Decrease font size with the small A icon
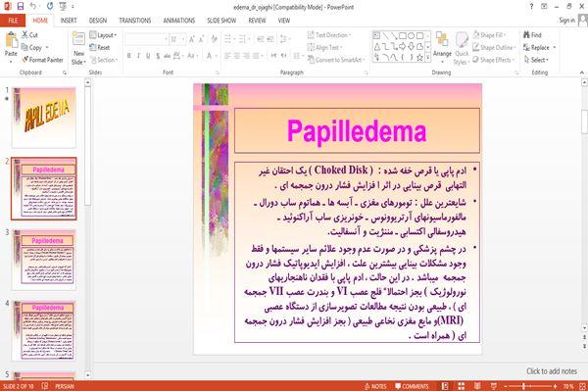Image resolution: width=588 pixels, height=391 pixels. pos(201,39)
